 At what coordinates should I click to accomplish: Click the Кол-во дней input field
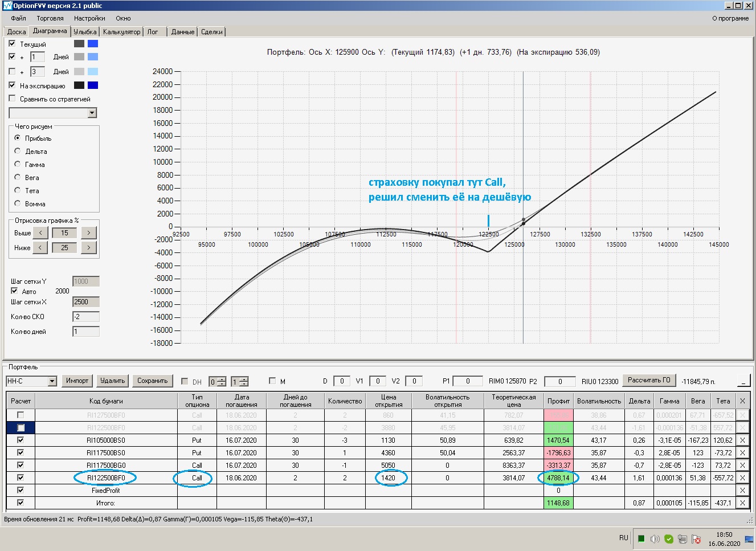(x=86, y=331)
